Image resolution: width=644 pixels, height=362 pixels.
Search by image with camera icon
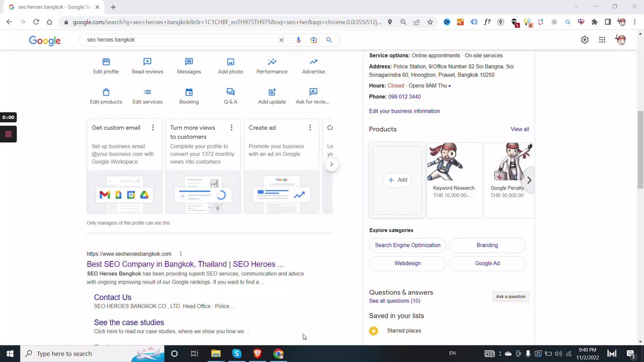pyautogui.click(x=313, y=40)
